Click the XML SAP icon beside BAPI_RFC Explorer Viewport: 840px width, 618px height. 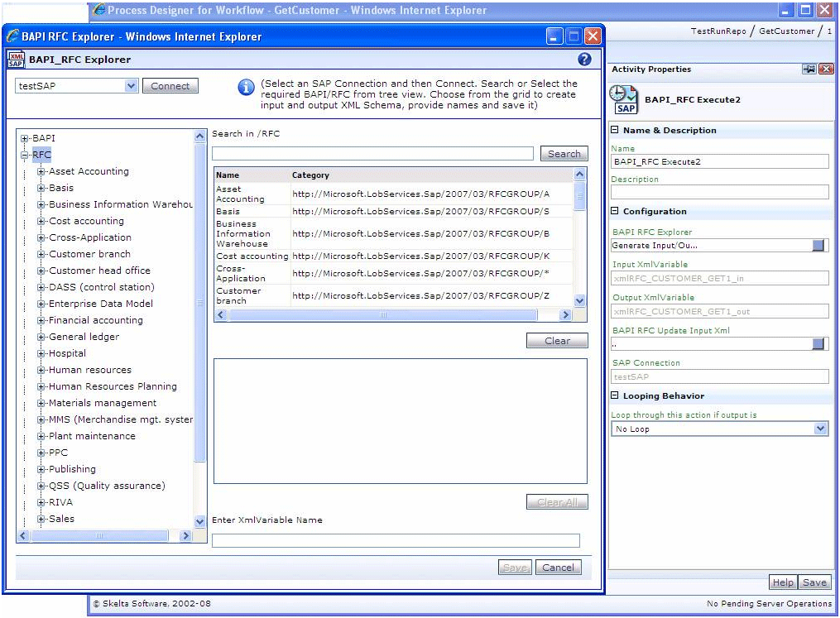click(x=16, y=60)
